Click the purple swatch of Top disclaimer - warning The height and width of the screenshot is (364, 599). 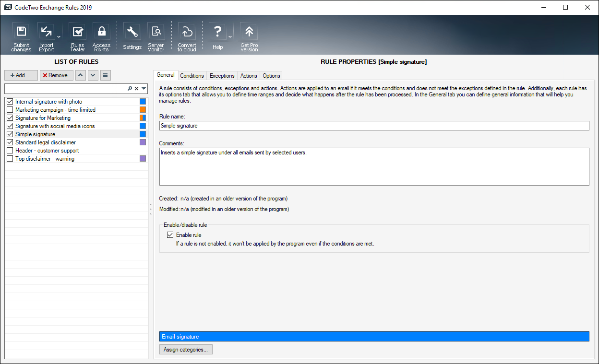pos(143,159)
